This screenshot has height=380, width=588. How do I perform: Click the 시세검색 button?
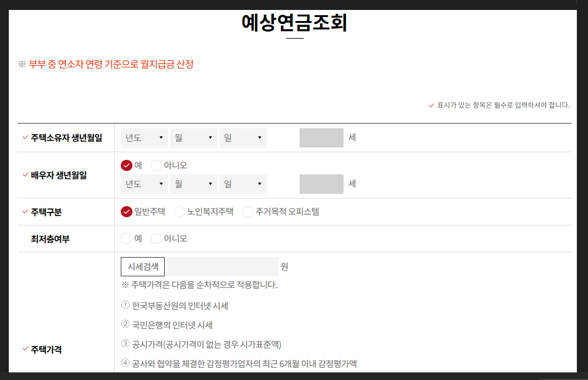[x=142, y=266]
